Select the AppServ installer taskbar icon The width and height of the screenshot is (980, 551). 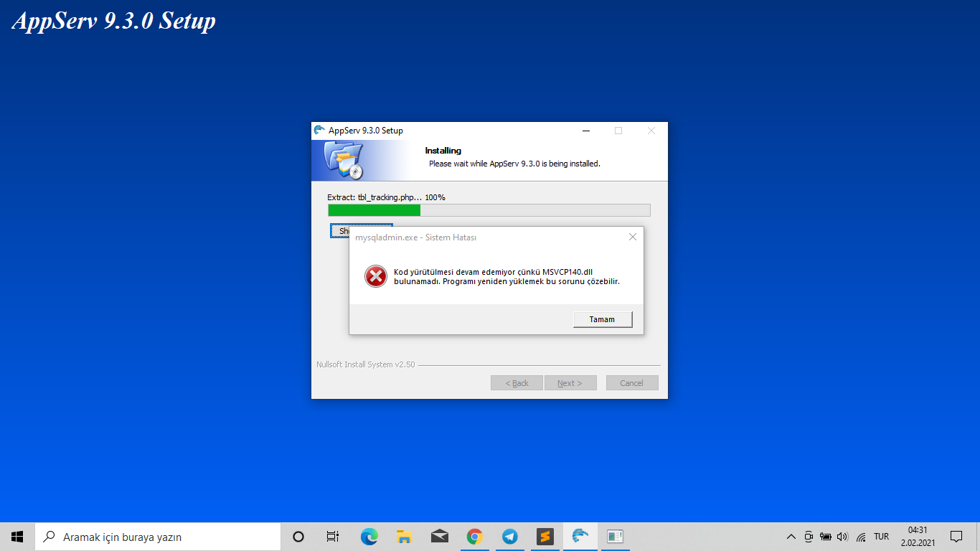tap(580, 537)
